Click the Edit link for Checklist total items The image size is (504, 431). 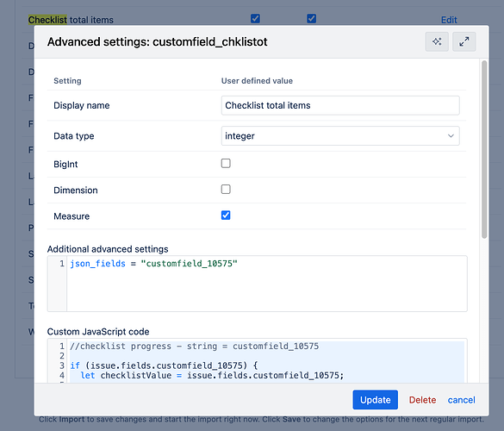tap(449, 20)
